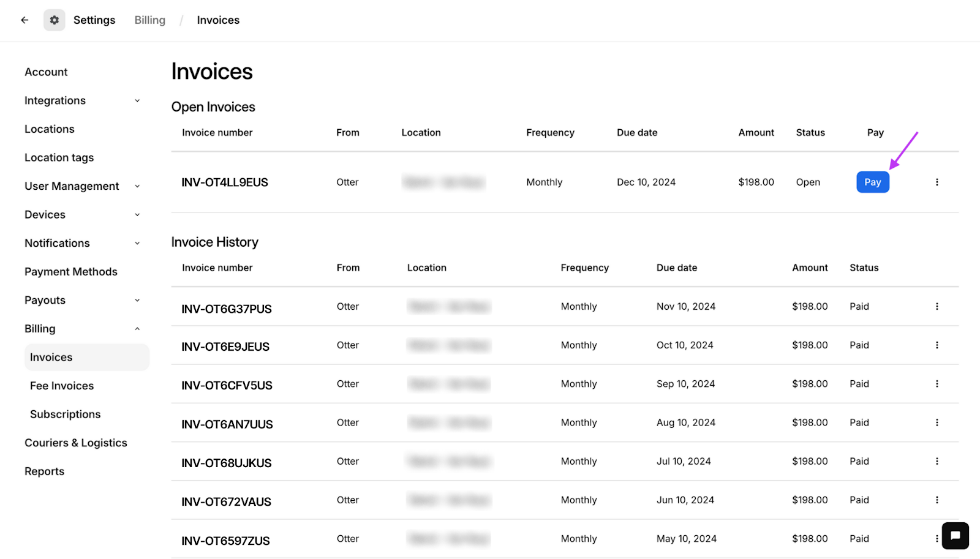
Task: Open Payment Methods in sidebar
Action: coord(71,272)
